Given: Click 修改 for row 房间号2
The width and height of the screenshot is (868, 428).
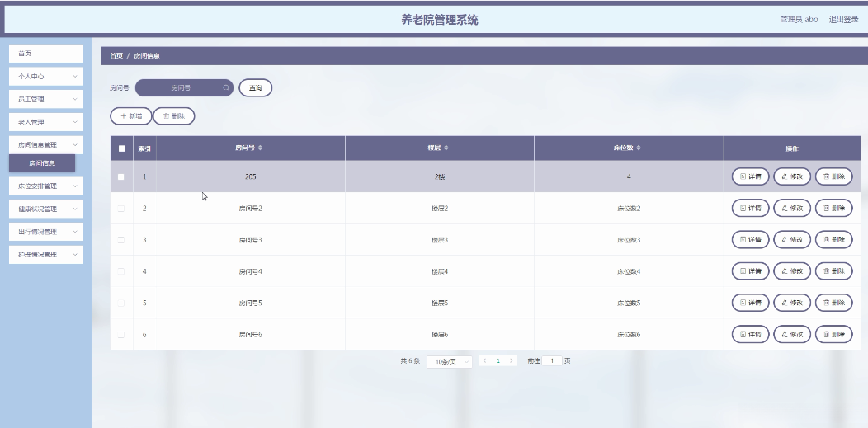Looking at the screenshot, I should 792,209.
